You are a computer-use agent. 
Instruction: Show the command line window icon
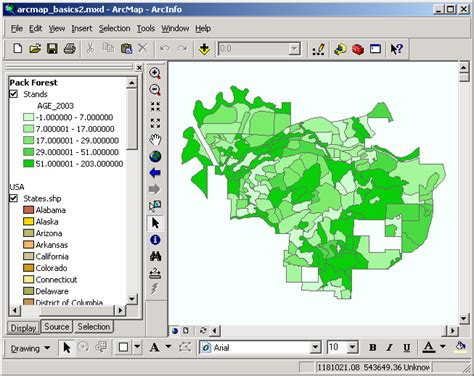click(375, 49)
